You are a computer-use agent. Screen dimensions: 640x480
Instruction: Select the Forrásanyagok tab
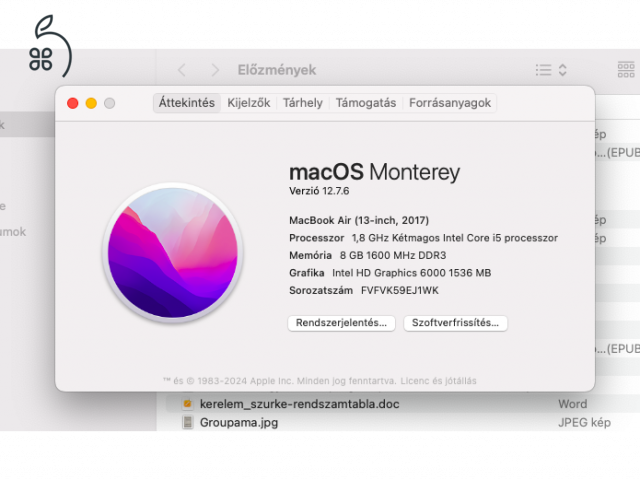(450, 103)
